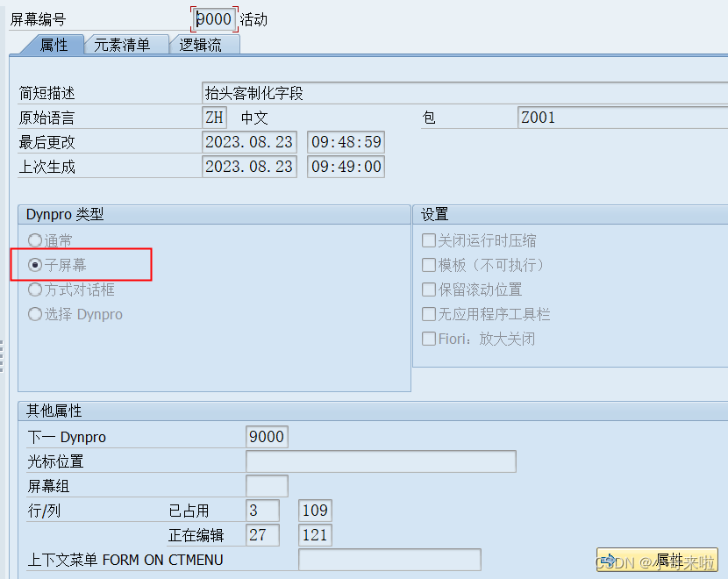The height and width of the screenshot is (579, 728).
Task: Click the 下一 Dynpro input showing 9000
Action: [x=267, y=436]
